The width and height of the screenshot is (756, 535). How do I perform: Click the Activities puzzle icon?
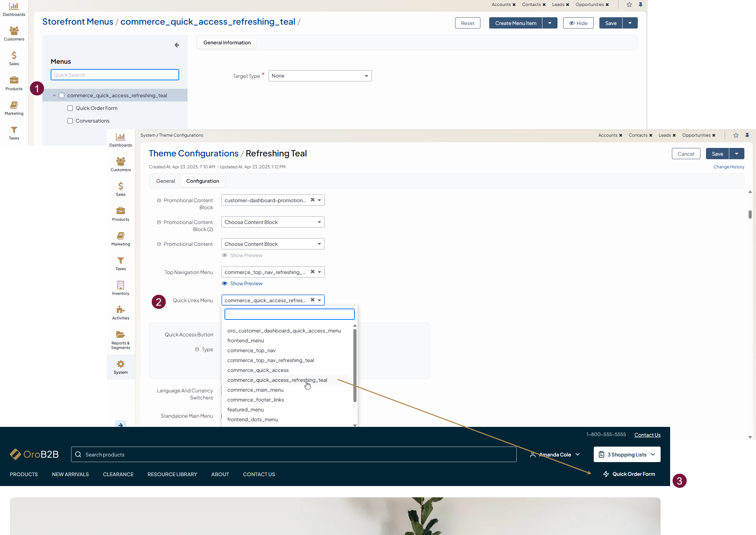pos(120,310)
